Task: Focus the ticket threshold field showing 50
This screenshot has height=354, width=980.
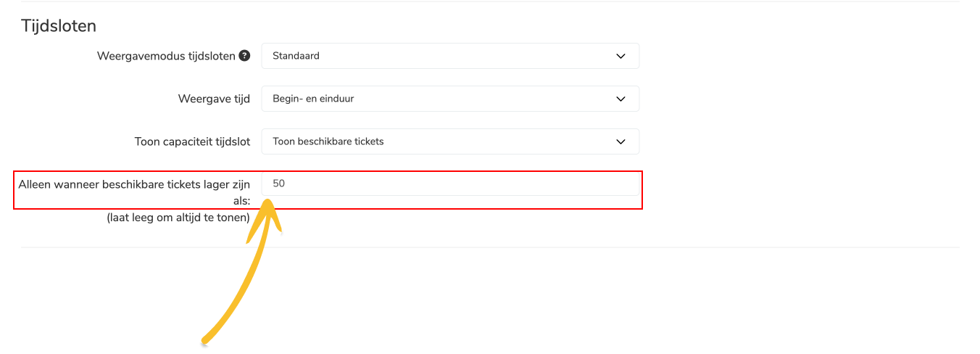Action: tap(450, 184)
